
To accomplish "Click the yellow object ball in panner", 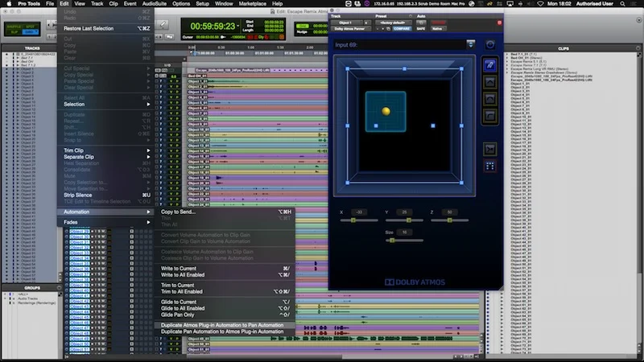I will point(386,111).
